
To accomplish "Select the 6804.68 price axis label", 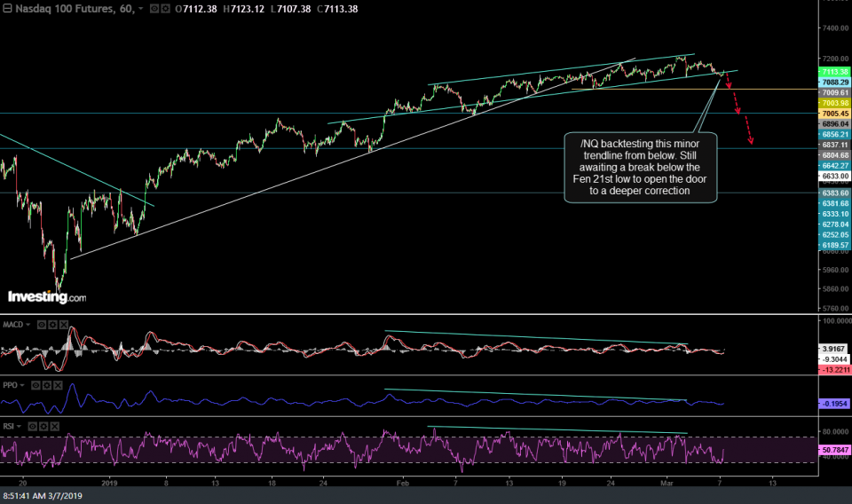I will point(834,154).
